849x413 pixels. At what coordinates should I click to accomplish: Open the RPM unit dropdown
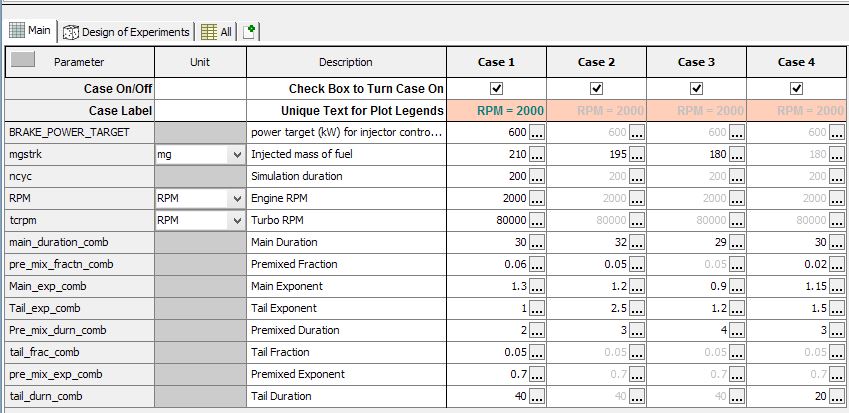[x=237, y=199]
